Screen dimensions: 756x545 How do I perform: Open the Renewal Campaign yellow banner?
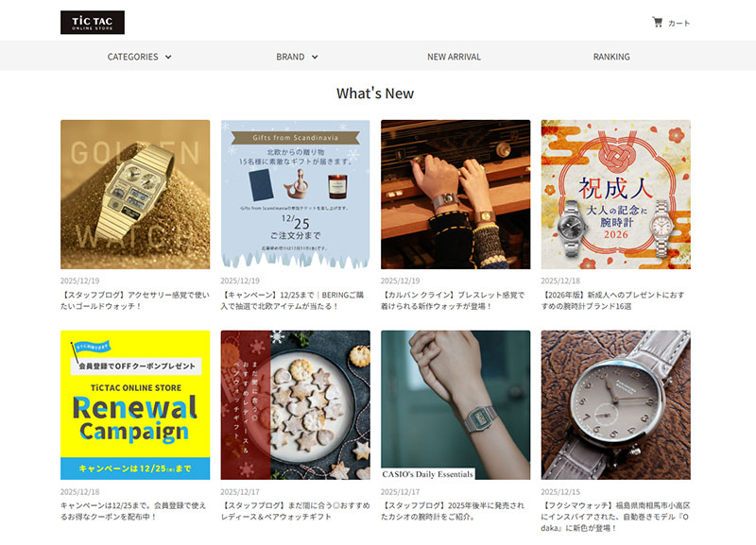point(135,405)
